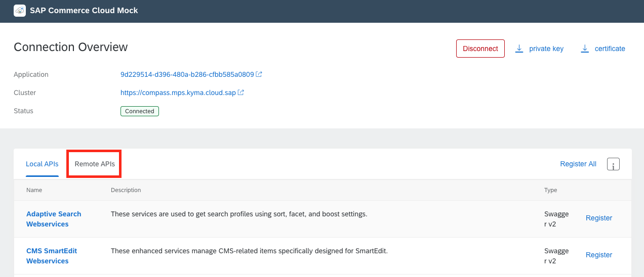
Task: Open external link icon beside cluster URL
Action: click(x=241, y=93)
